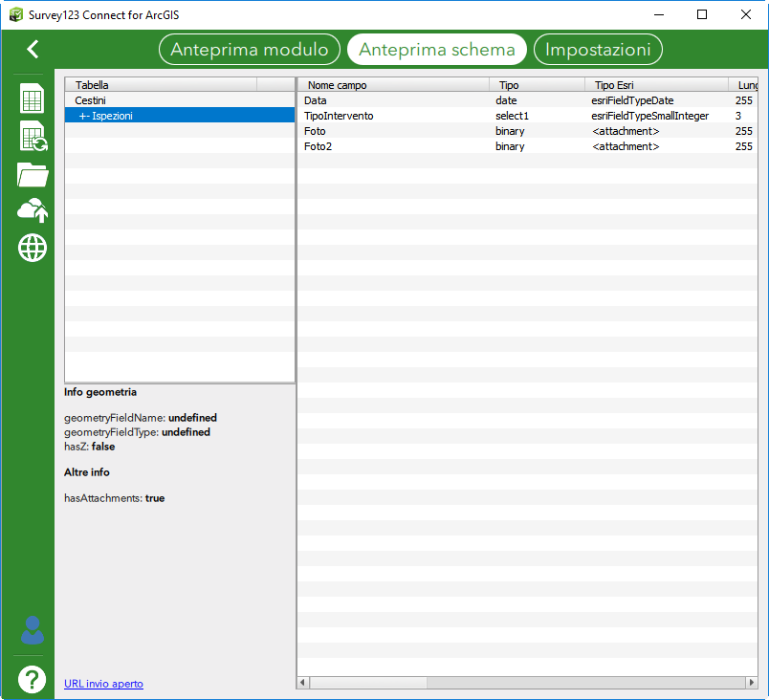Image resolution: width=769 pixels, height=700 pixels.
Task: Open the survey folder icon
Action: 33,175
